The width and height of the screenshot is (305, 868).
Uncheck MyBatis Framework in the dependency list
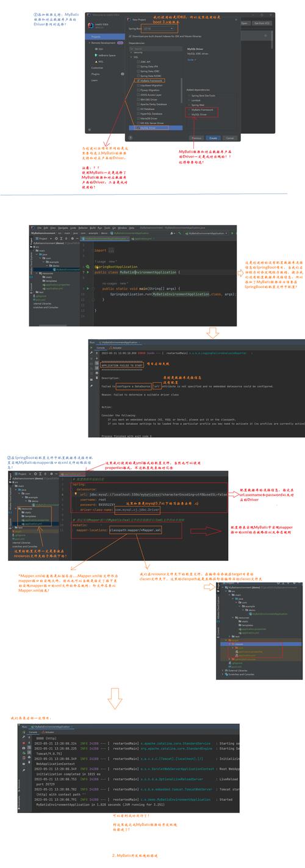138,81
